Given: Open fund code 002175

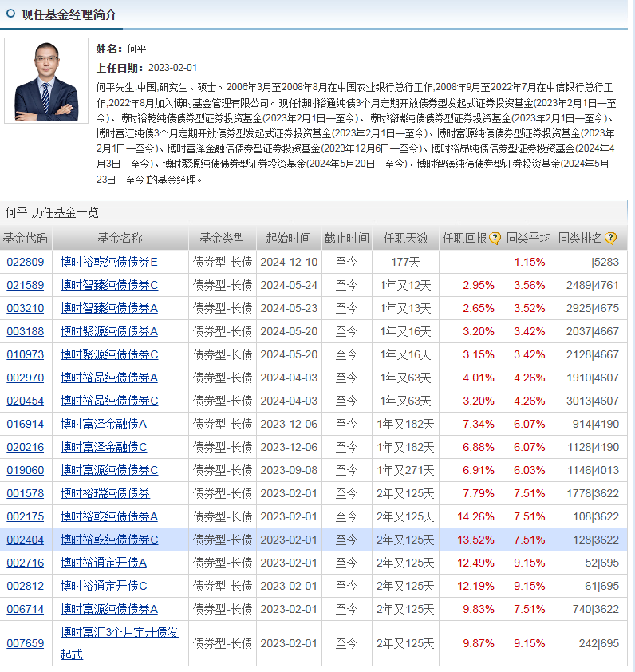Looking at the screenshot, I should pos(26,516).
